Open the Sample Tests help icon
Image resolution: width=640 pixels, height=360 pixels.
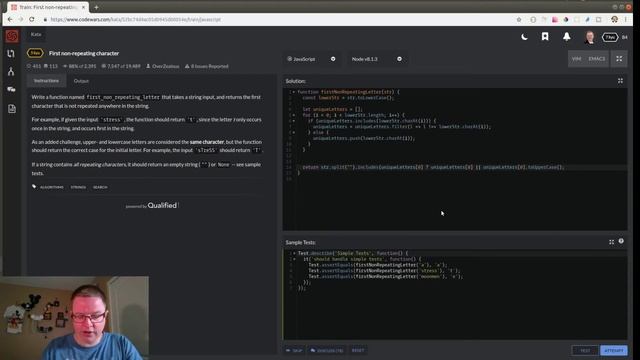coord(621,241)
